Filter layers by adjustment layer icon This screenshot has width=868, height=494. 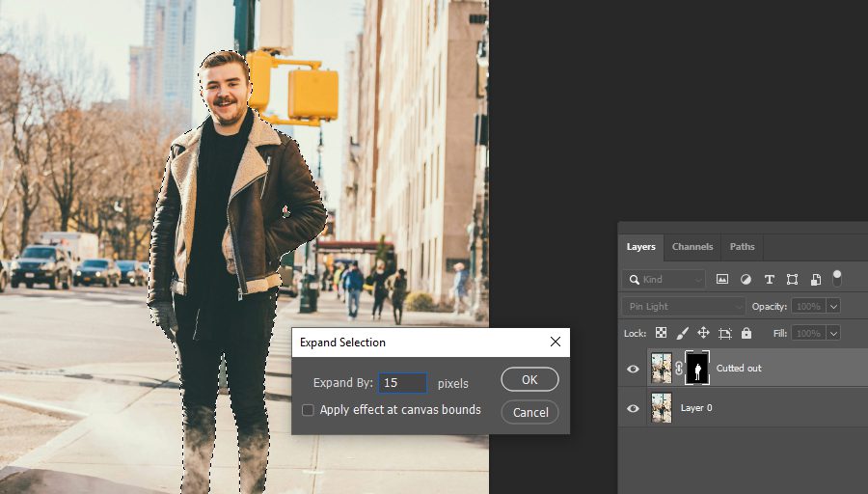(x=746, y=279)
